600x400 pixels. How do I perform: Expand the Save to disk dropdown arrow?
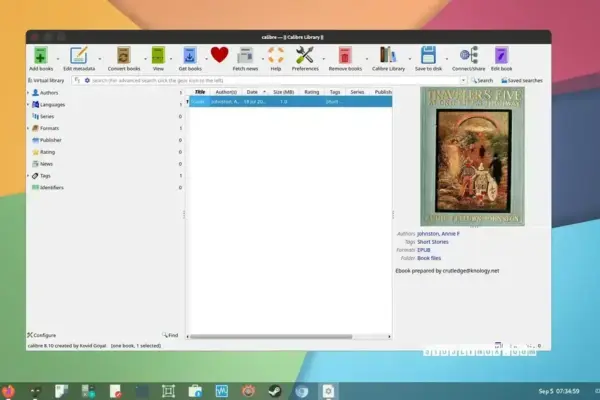pyautogui.click(x=447, y=59)
